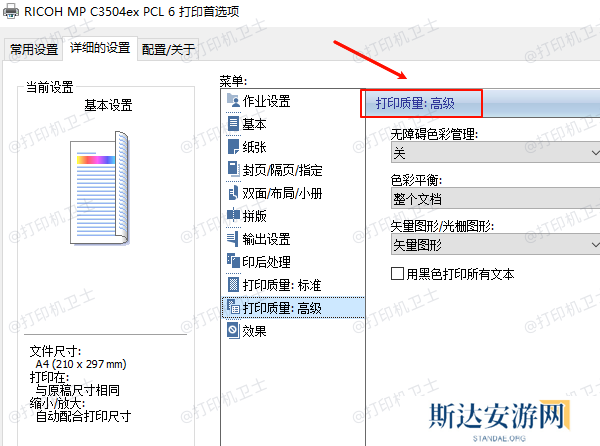The image size is (600, 446).
Task: Switch to the 常用设置 tab
Action: coord(34,49)
